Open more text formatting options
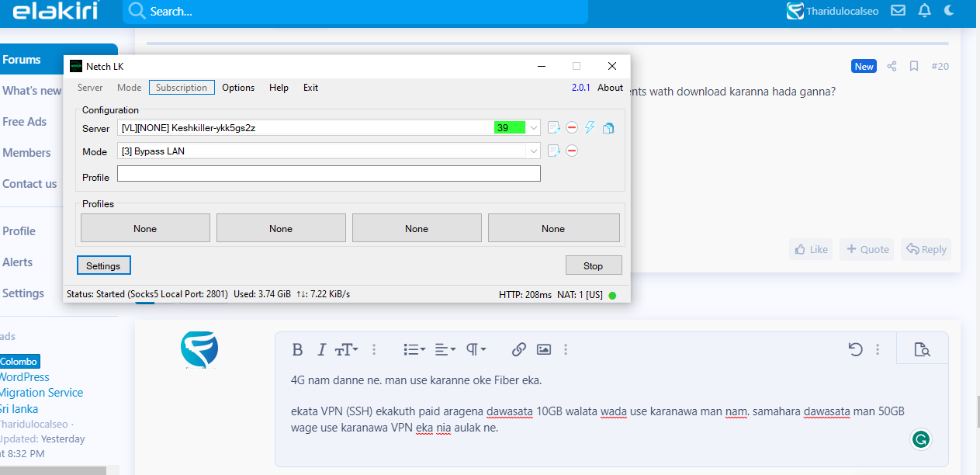The width and height of the screenshot is (980, 475). point(375,350)
